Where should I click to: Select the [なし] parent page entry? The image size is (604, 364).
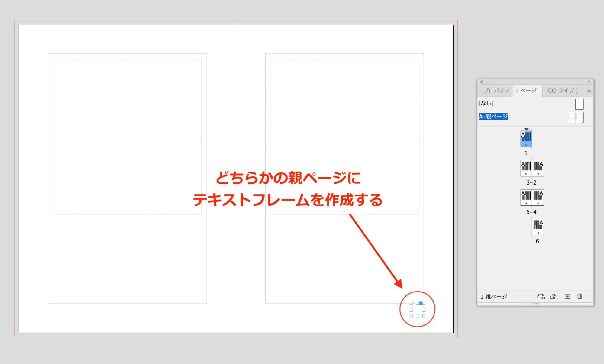(x=486, y=103)
